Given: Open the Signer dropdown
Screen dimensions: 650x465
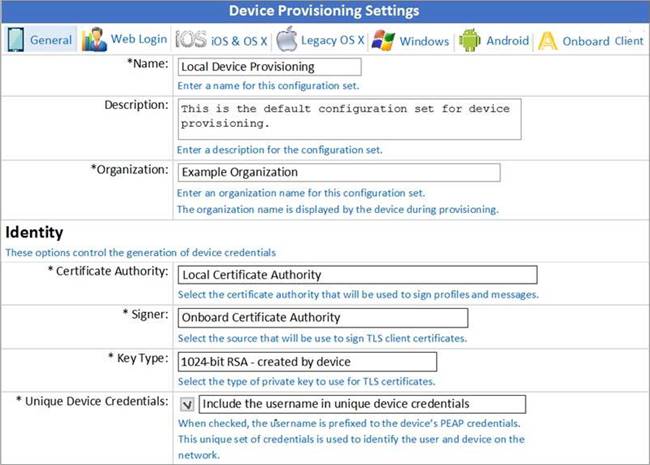Looking at the screenshot, I should coord(322,317).
